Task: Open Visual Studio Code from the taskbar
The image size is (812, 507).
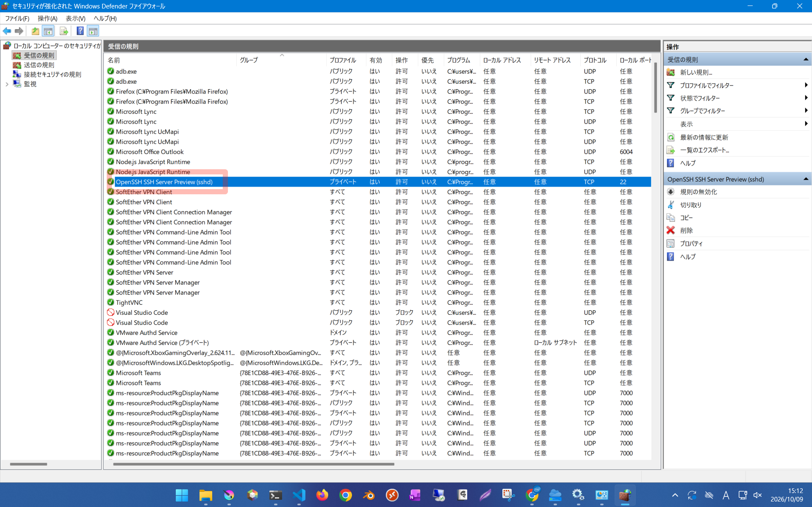Action: point(299,495)
